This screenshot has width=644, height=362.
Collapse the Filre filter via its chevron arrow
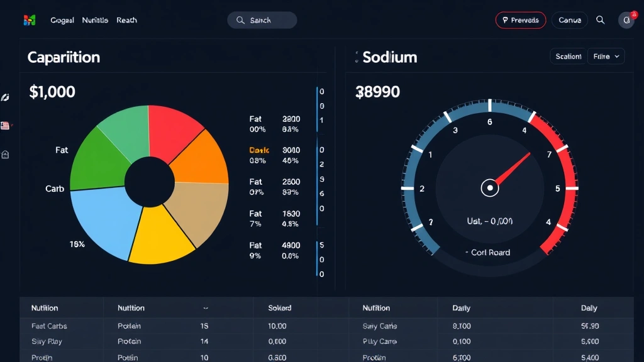pos(618,56)
